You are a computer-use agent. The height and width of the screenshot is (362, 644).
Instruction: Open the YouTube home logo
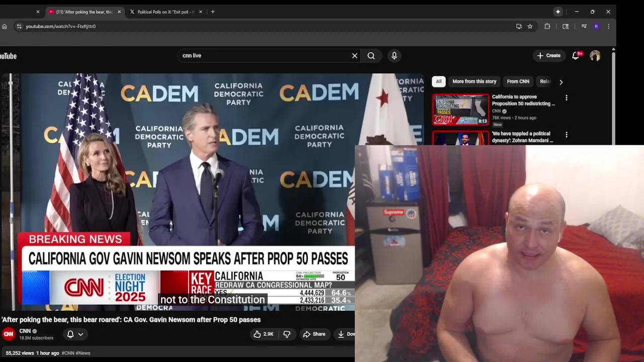pyautogui.click(x=8, y=56)
